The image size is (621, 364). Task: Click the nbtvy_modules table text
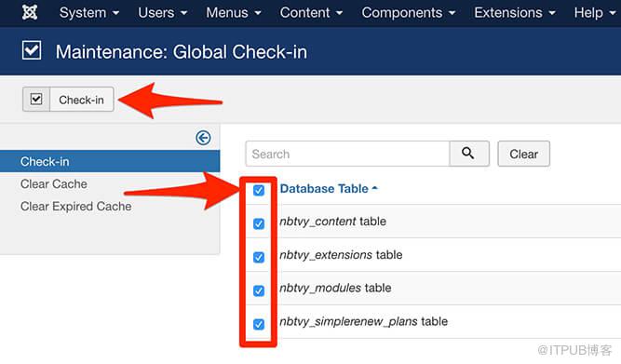(x=335, y=288)
